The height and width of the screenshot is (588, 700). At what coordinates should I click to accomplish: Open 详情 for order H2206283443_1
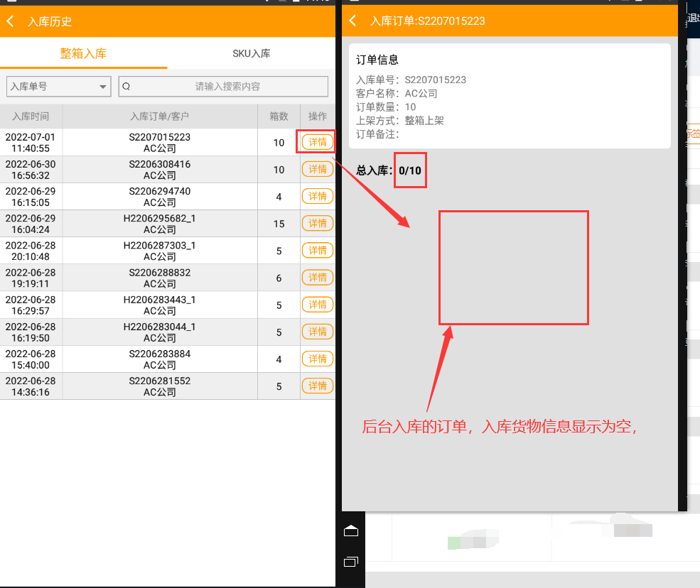tap(317, 305)
